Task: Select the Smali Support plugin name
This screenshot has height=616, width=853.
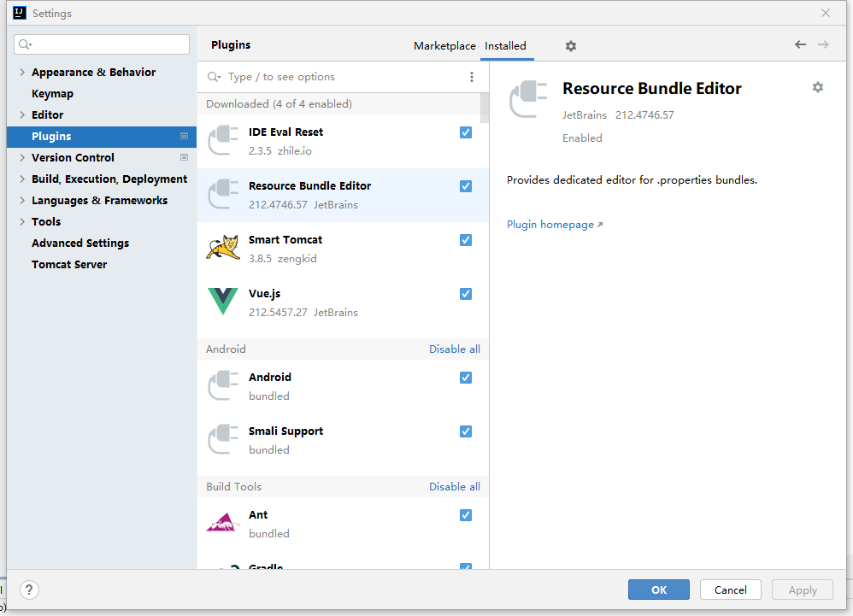Action: point(285,431)
